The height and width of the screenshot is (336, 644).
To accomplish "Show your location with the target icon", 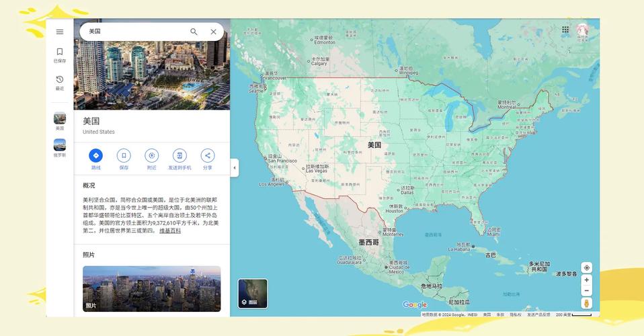I will [x=586, y=268].
